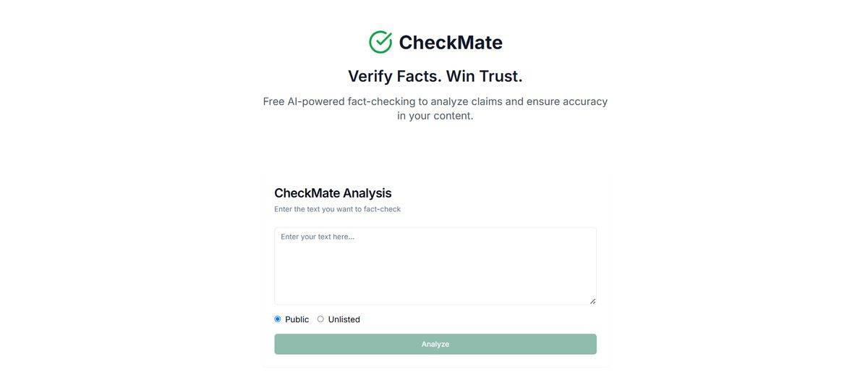This screenshot has height=375, width=868.
Task: Click the word "Analysis" in card heading
Action: [367, 193]
